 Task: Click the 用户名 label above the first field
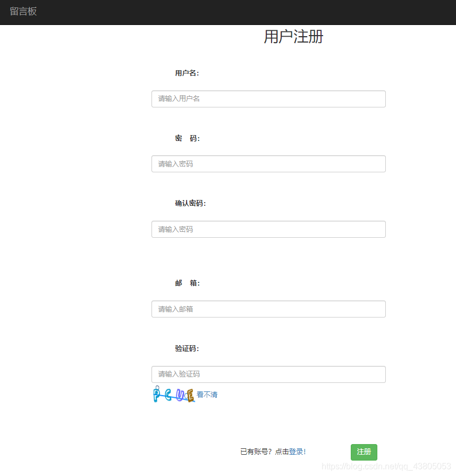point(187,73)
